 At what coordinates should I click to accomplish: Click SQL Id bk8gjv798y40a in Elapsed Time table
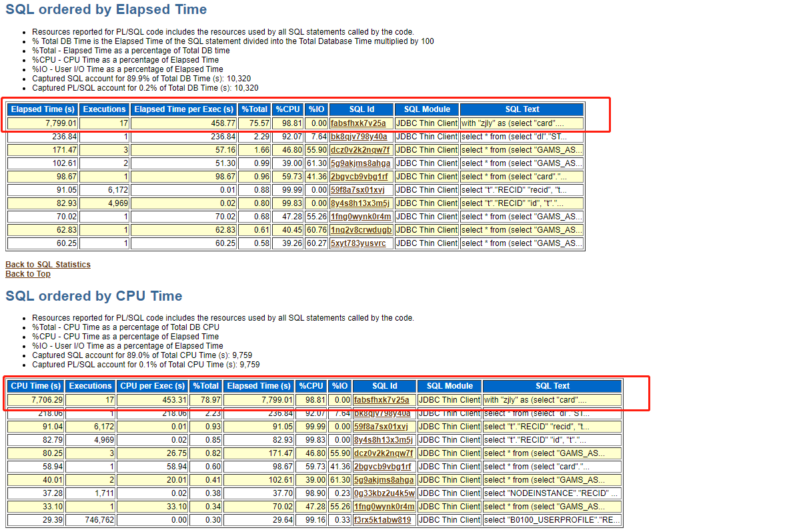tap(359, 137)
